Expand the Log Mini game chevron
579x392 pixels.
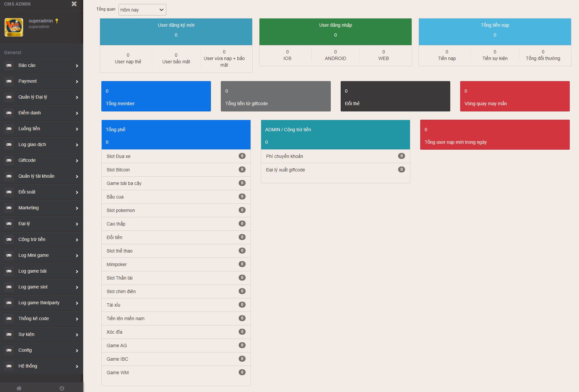click(77, 256)
